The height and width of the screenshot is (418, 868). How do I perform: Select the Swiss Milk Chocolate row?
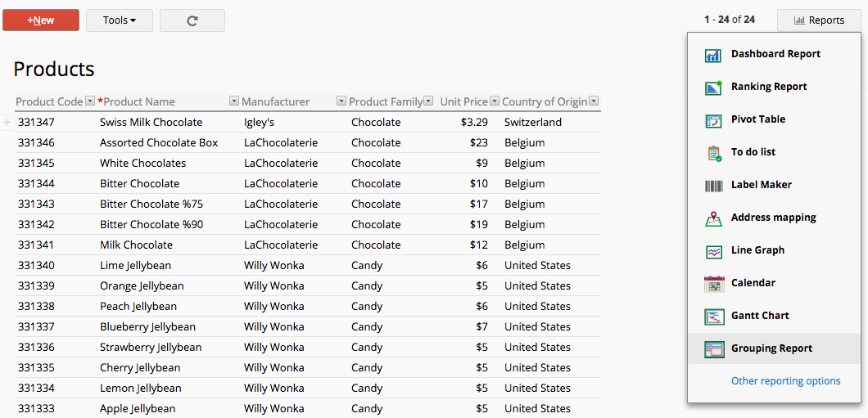308,122
